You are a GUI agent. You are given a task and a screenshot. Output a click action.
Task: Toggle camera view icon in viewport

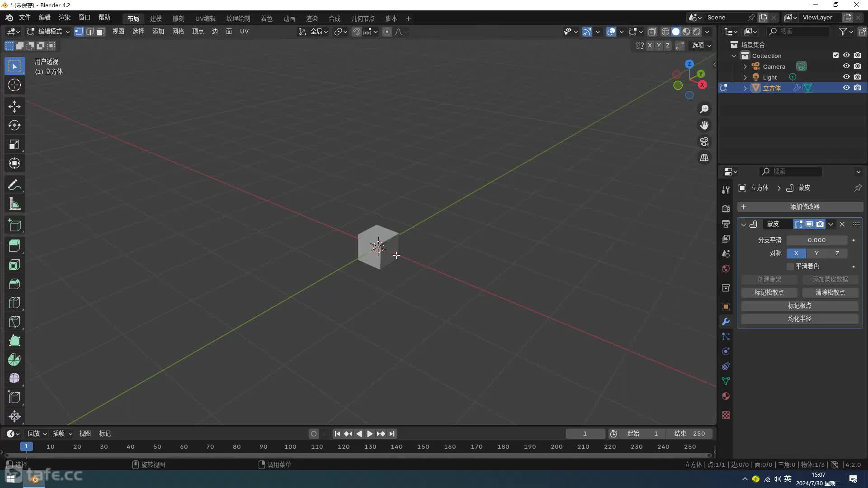coord(704,142)
